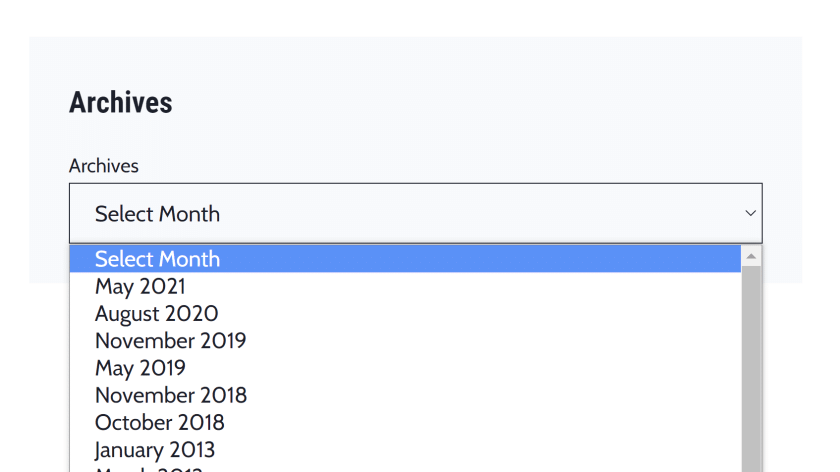
Task: Click the dropdown chevron arrow icon
Action: click(750, 213)
